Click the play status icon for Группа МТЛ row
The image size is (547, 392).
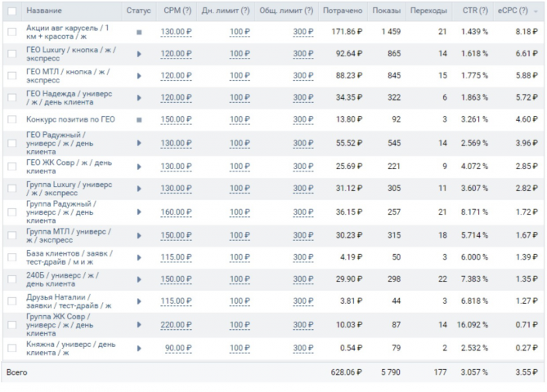[139, 235]
